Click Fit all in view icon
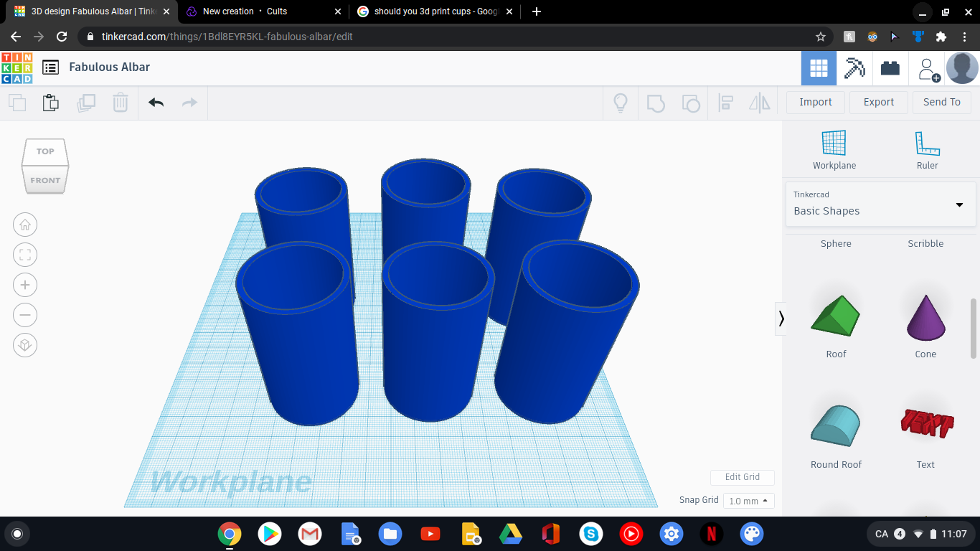The image size is (980, 551). click(x=25, y=255)
